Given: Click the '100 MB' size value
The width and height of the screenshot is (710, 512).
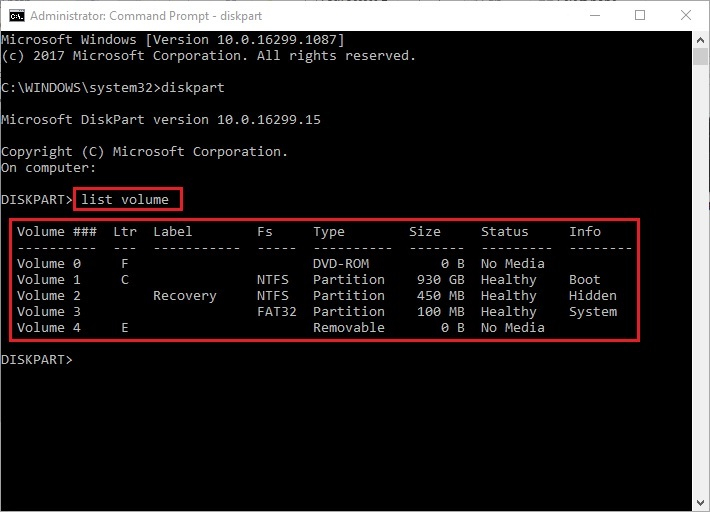Looking at the screenshot, I should 441,312.
